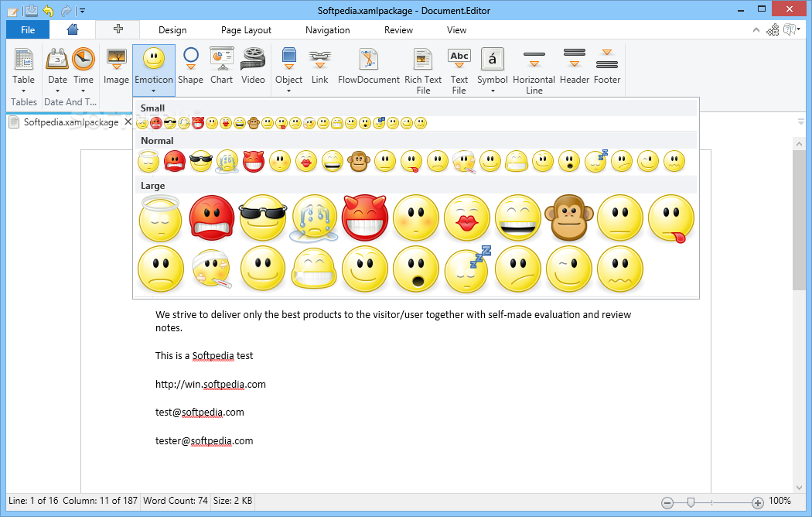
Task: Open the Navigation tab
Action: tap(328, 30)
